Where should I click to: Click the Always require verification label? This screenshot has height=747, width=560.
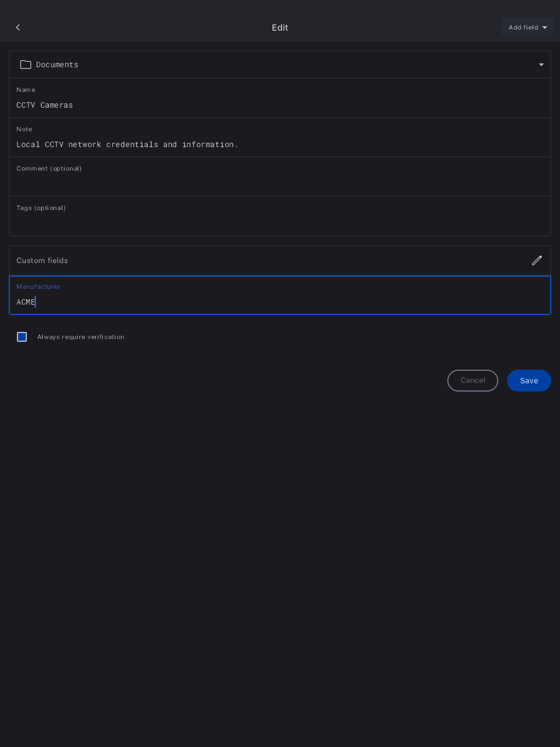pos(80,337)
